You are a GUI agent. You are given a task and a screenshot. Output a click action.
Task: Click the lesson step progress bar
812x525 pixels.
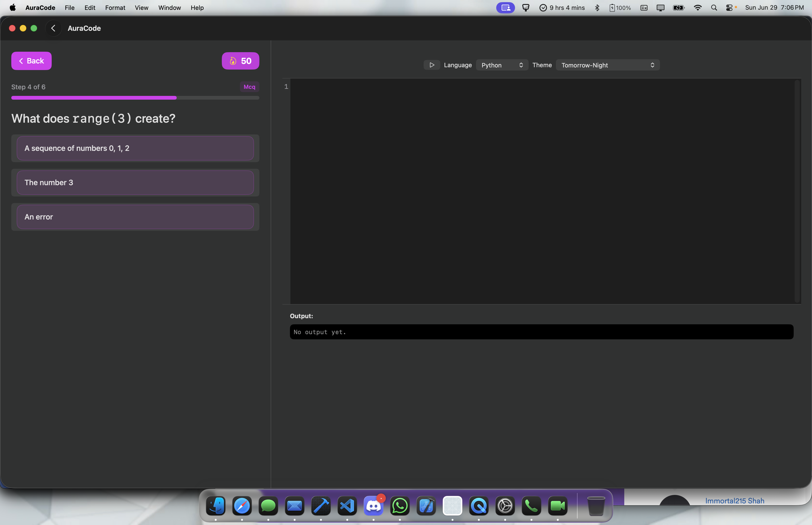point(135,98)
